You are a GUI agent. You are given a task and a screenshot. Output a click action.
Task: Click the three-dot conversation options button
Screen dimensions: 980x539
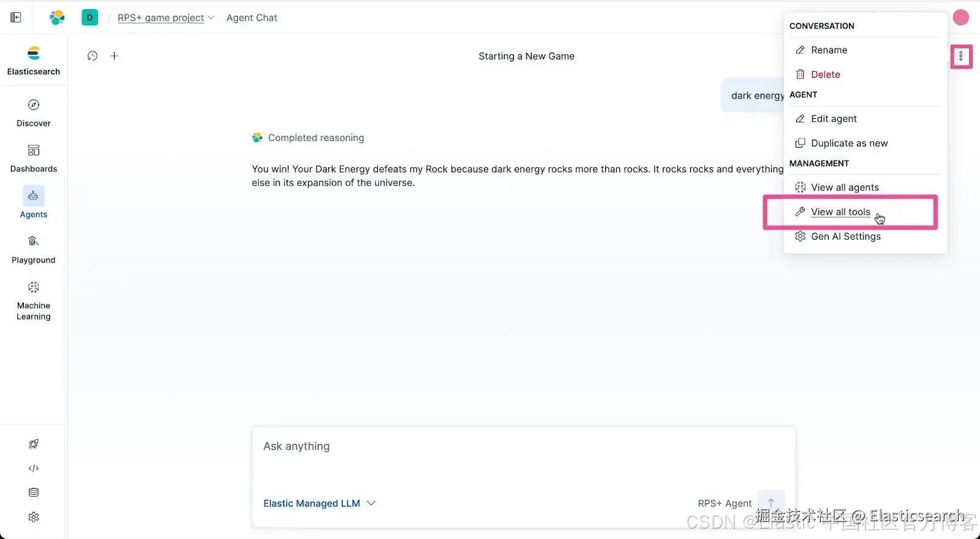tap(960, 56)
